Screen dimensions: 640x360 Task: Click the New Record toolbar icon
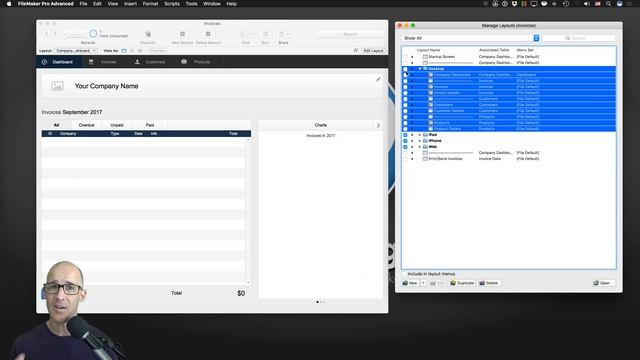(182, 34)
